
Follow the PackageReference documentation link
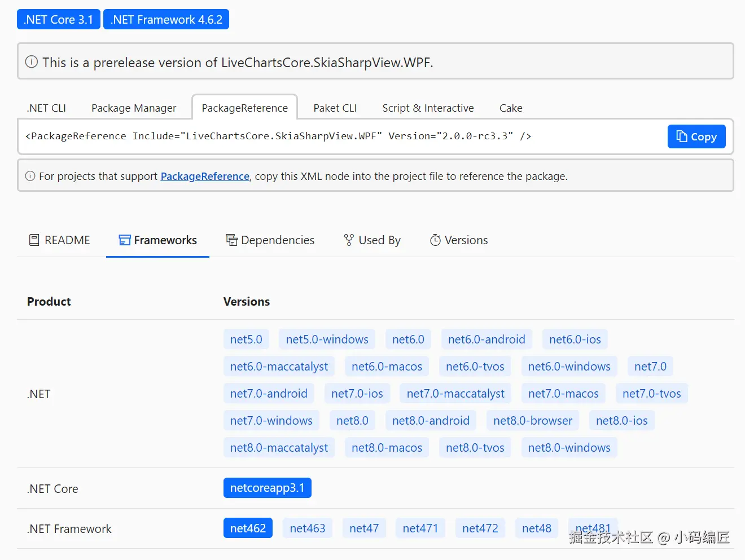(205, 177)
